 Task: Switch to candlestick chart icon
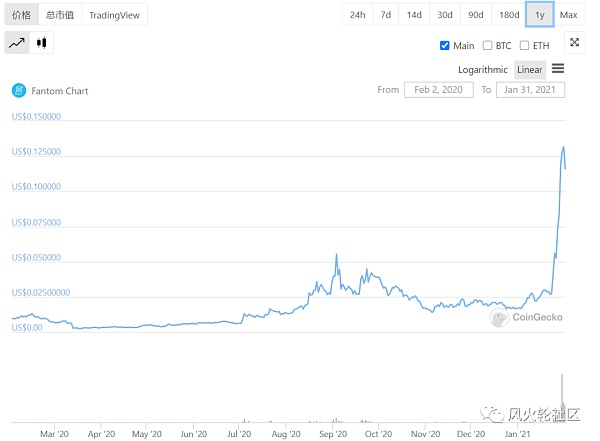coord(41,43)
